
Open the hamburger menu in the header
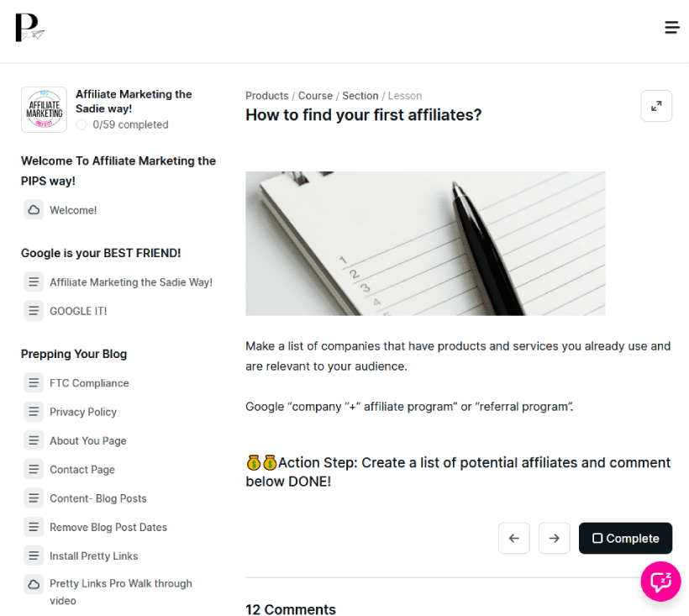[x=672, y=27]
